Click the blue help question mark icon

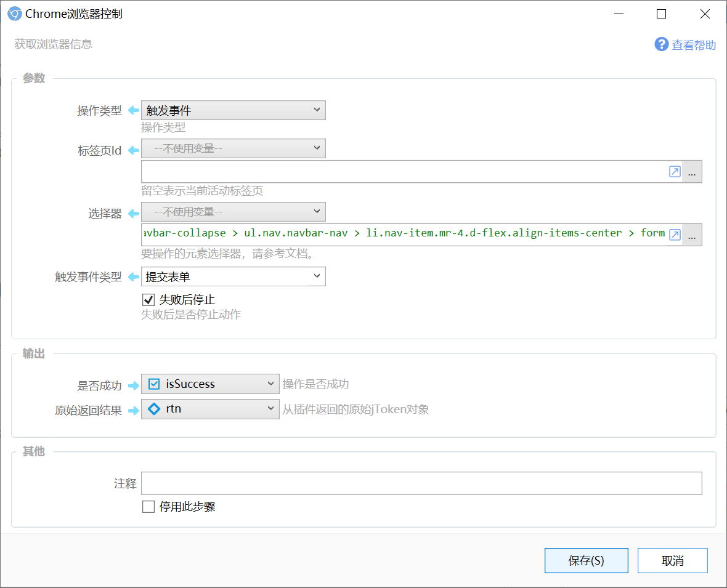(661, 44)
